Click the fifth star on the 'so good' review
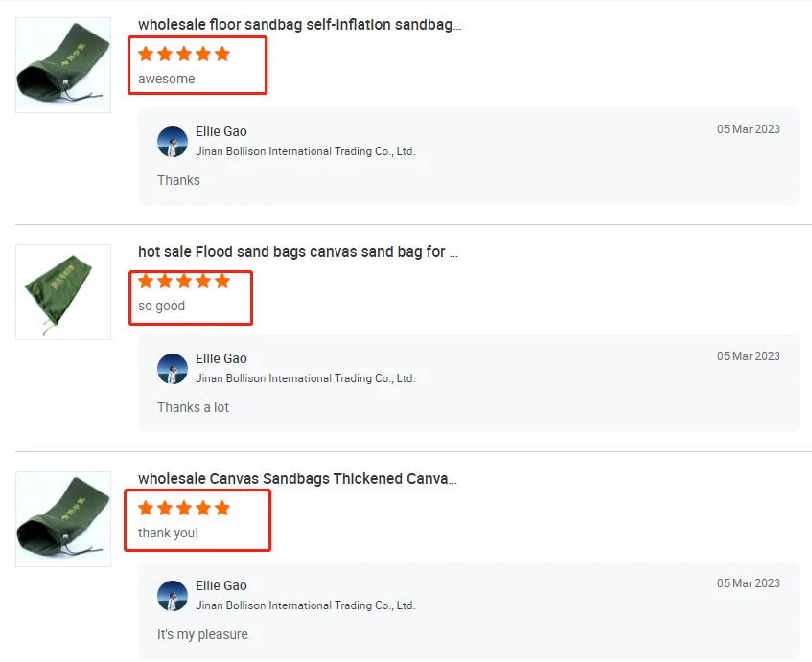The height and width of the screenshot is (662, 812). [222, 281]
